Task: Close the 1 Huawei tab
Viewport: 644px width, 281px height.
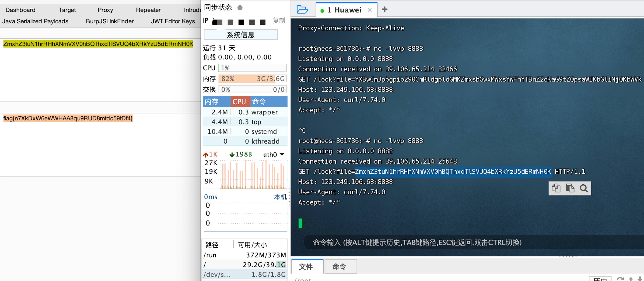Action: (x=370, y=10)
